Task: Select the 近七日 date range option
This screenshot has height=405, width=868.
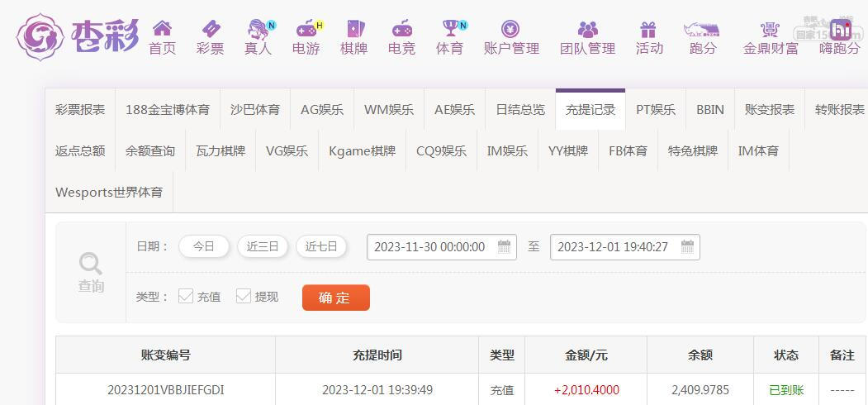Action: click(321, 246)
